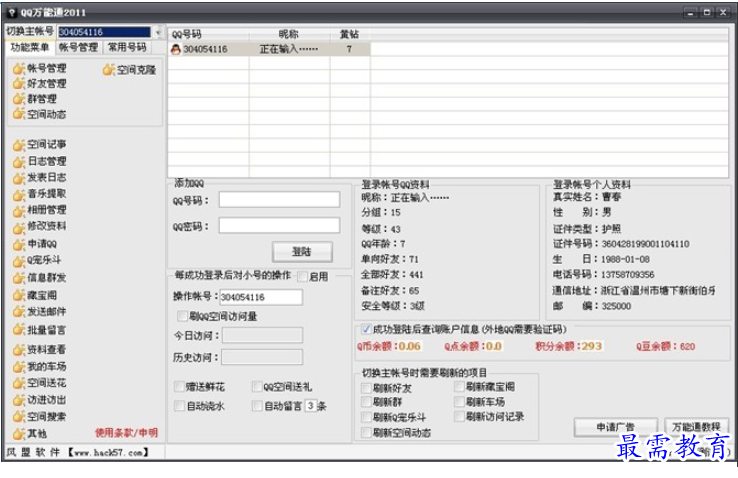The width and height of the screenshot is (738, 478).
Task: Select account row 304054116 in list
Action: point(269,49)
